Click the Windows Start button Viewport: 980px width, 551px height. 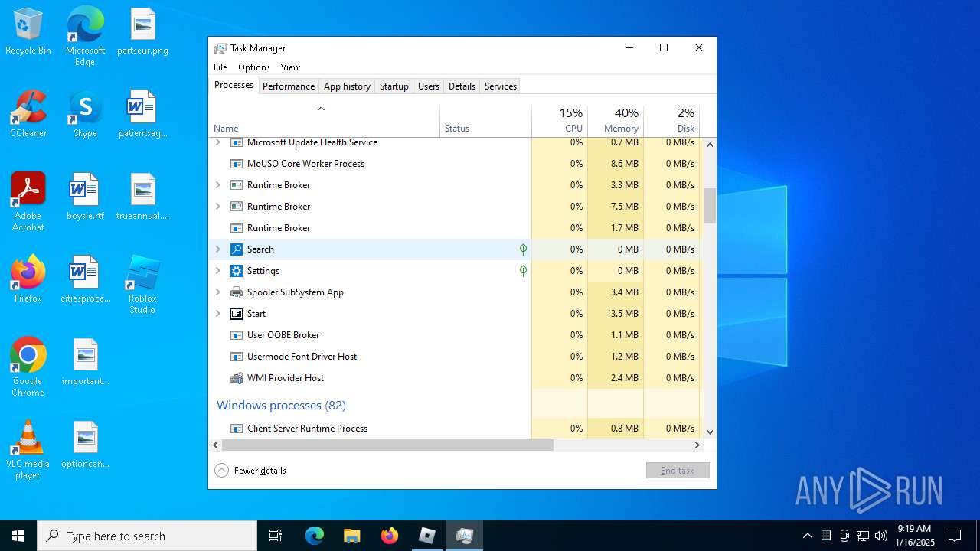coord(18,536)
